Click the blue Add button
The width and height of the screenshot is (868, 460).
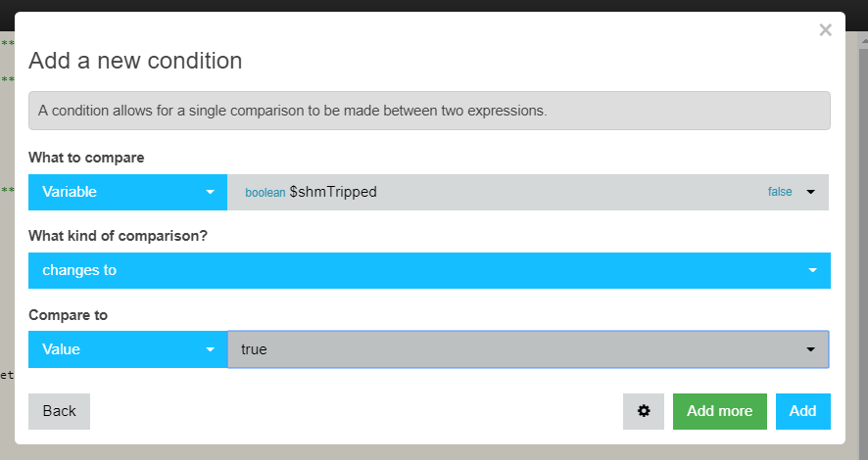802,411
